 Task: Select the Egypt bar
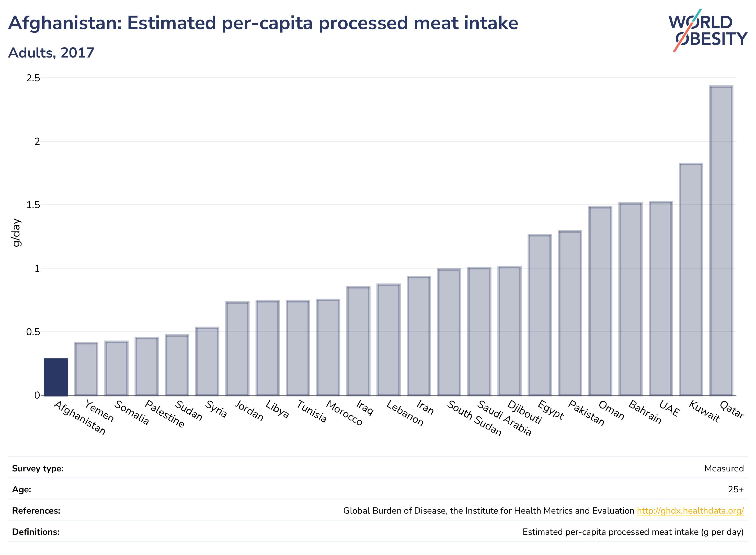540,315
